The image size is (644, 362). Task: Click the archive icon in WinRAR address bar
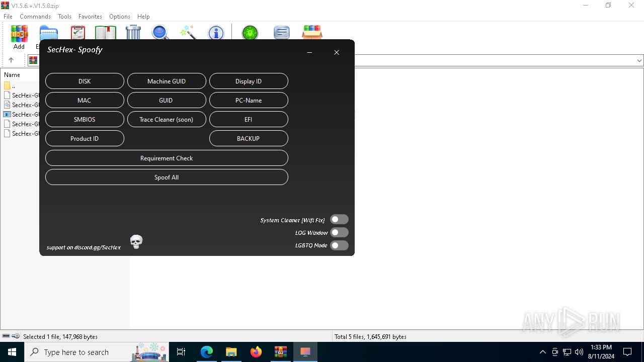tap(33, 60)
